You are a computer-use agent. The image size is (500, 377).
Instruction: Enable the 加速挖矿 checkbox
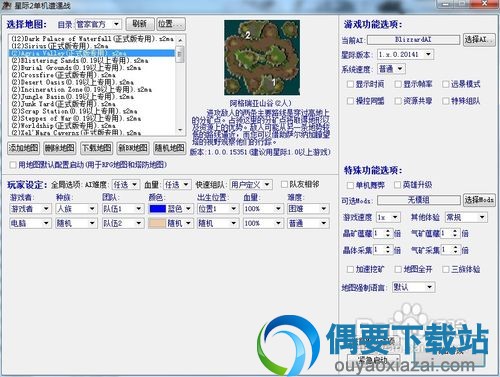350,269
